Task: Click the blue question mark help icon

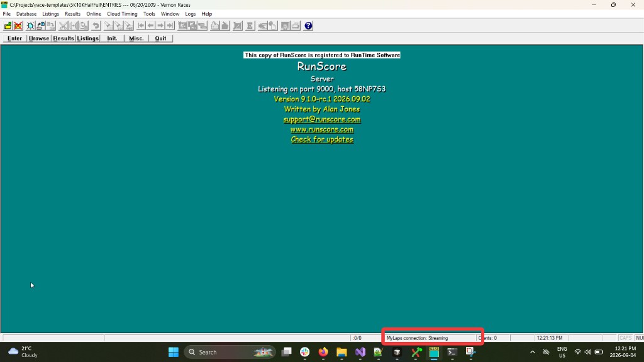Action: tap(308, 26)
